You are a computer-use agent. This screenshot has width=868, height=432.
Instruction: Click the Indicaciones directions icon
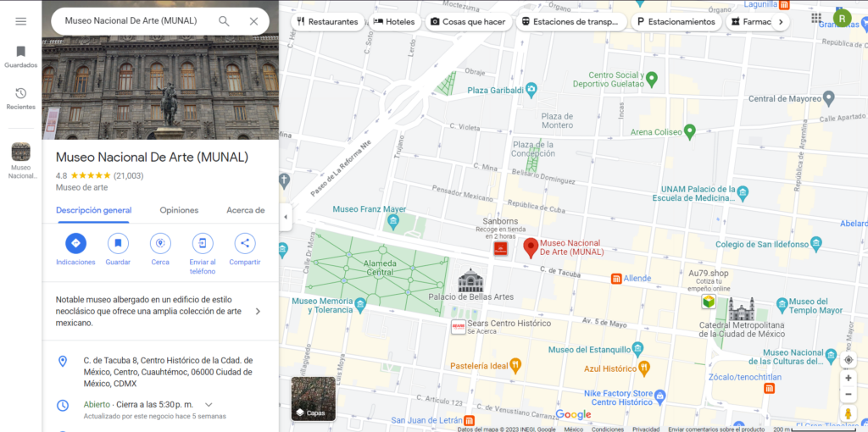point(75,243)
